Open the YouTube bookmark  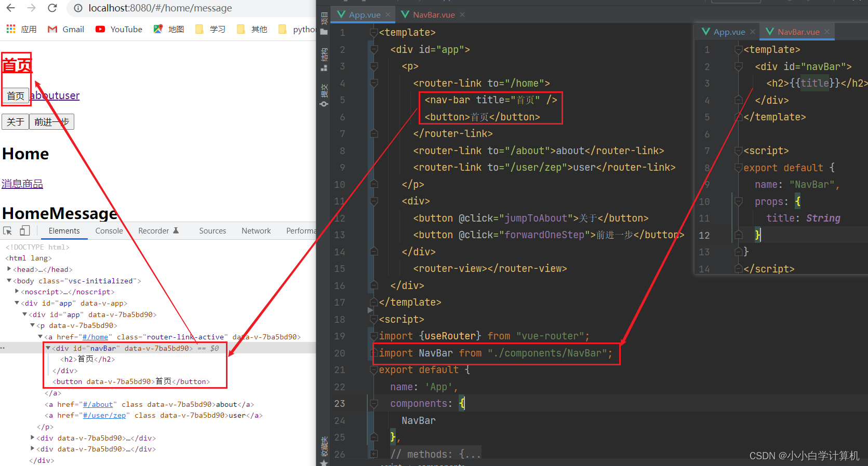coord(119,29)
